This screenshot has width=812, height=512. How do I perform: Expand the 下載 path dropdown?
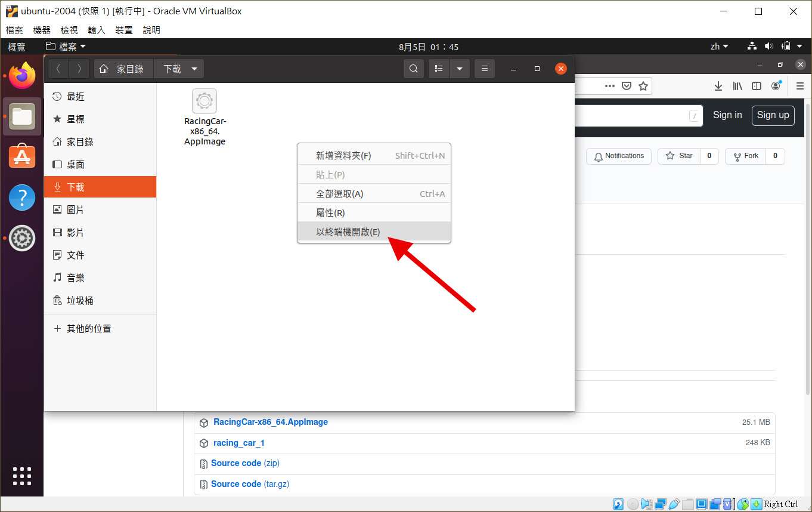(x=194, y=69)
